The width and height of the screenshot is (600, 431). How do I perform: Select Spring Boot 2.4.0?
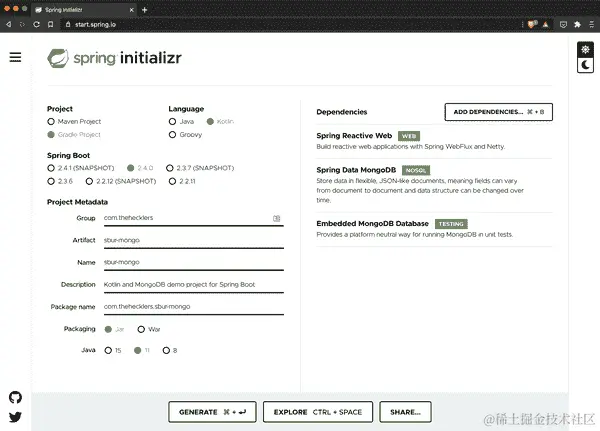(x=130, y=168)
